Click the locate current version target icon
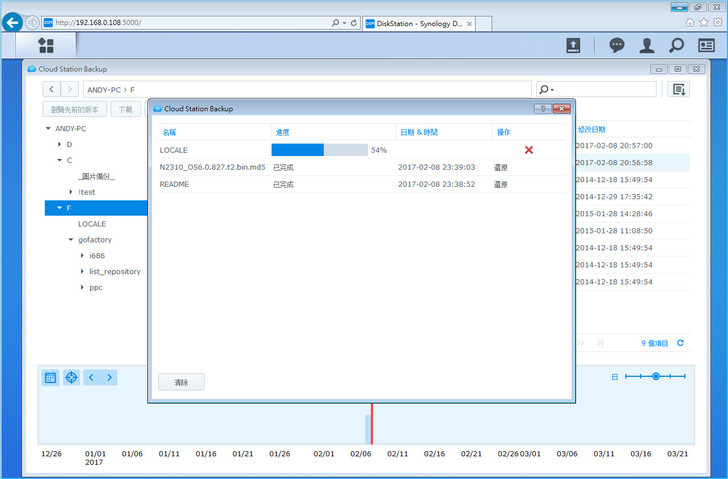This screenshot has height=479, width=728. (71, 377)
